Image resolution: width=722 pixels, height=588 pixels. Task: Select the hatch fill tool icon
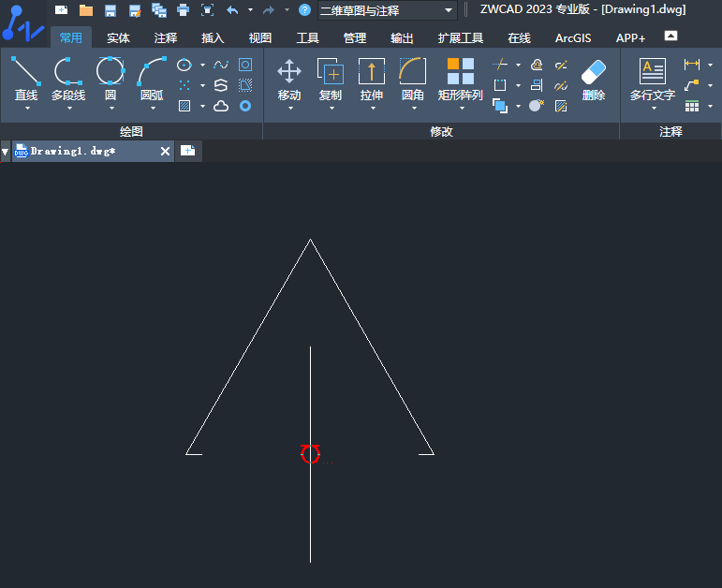point(184,106)
